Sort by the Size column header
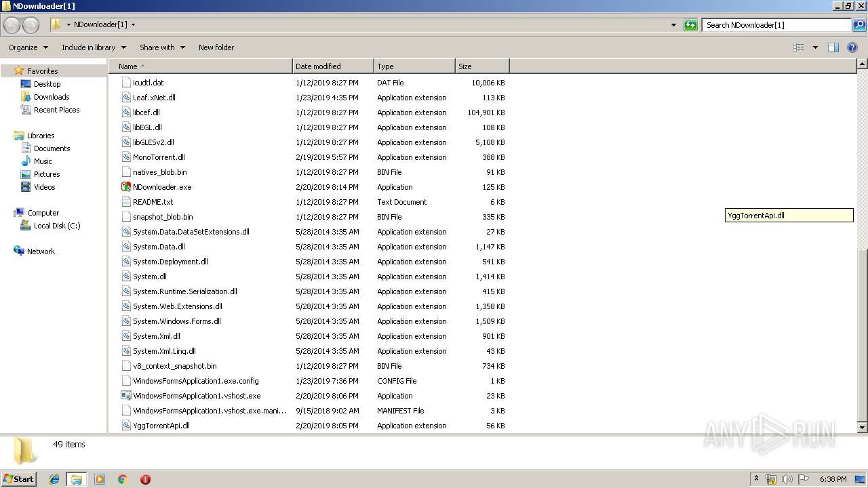This screenshot has height=488, width=868. (x=482, y=66)
